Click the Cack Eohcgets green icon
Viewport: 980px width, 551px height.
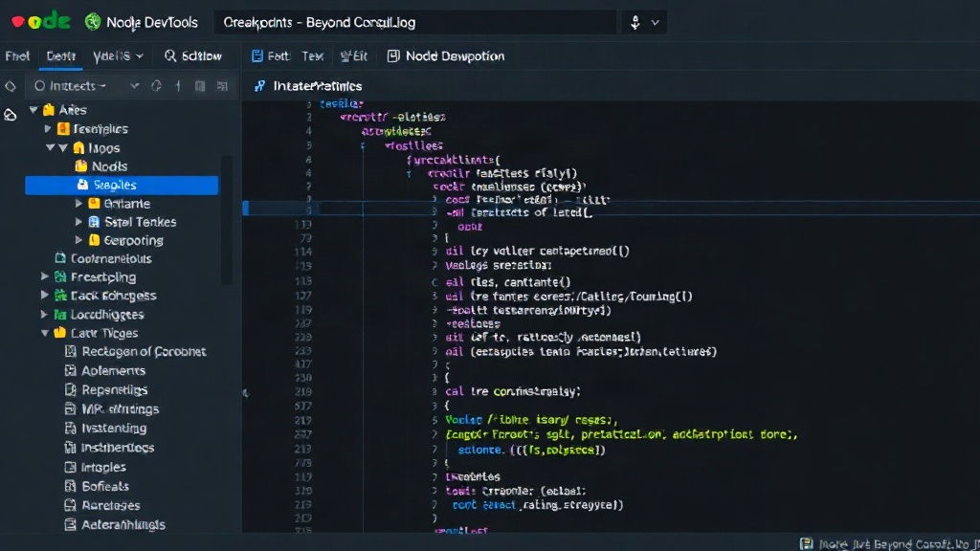[60, 296]
